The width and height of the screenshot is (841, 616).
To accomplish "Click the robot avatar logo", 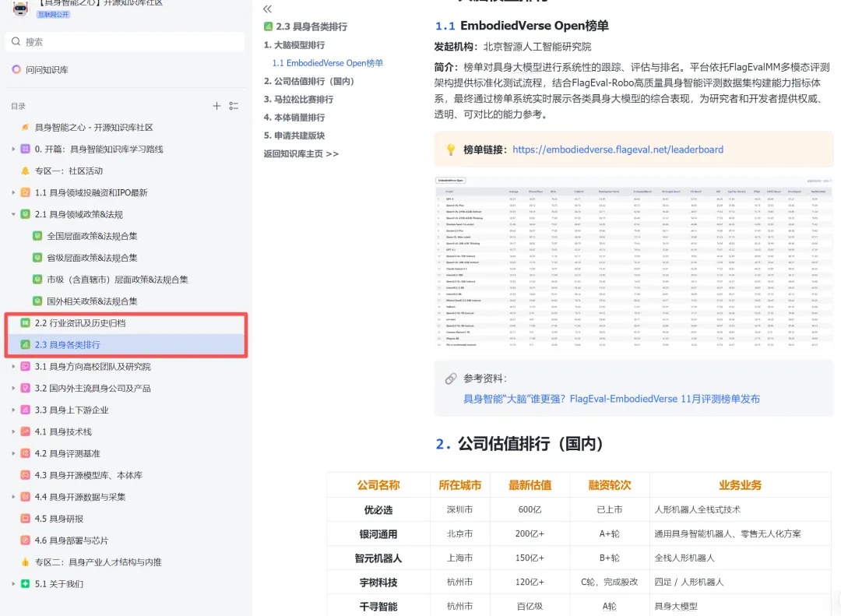I will click(19, 8).
